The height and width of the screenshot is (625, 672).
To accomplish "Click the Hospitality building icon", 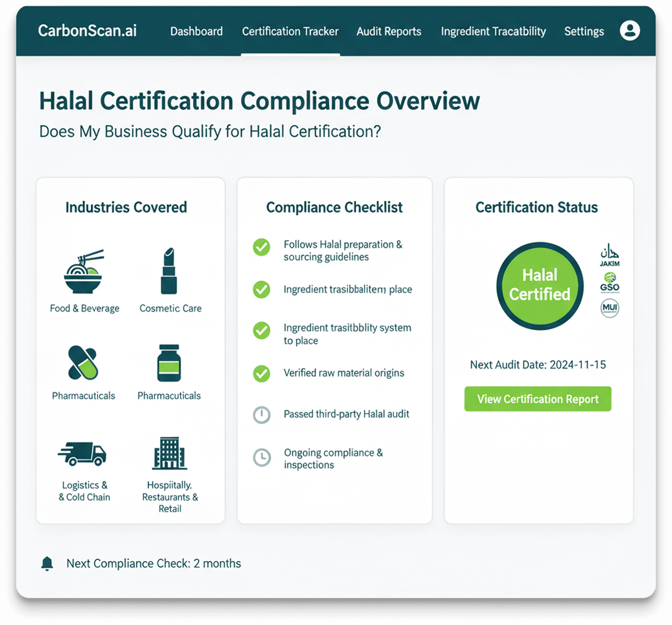I will pyautogui.click(x=169, y=453).
